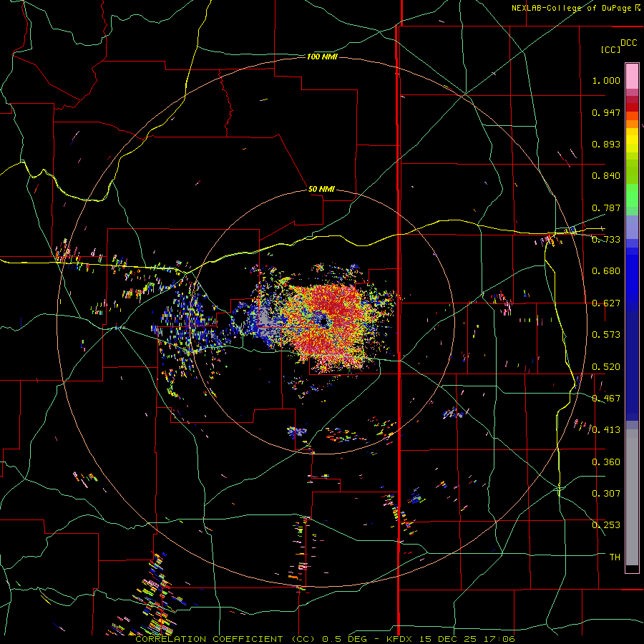Click the 0.627 legend value
The width and height of the screenshot is (644, 644).
pos(606,303)
